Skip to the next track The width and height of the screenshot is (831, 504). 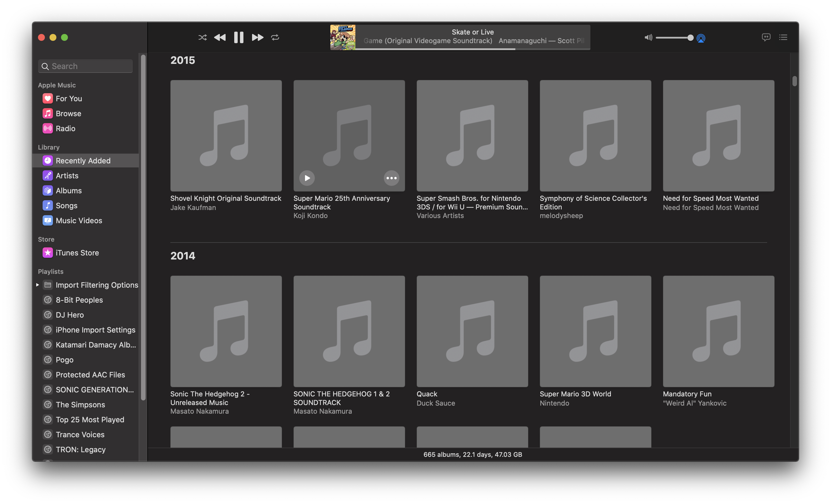click(x=257, y=37)
